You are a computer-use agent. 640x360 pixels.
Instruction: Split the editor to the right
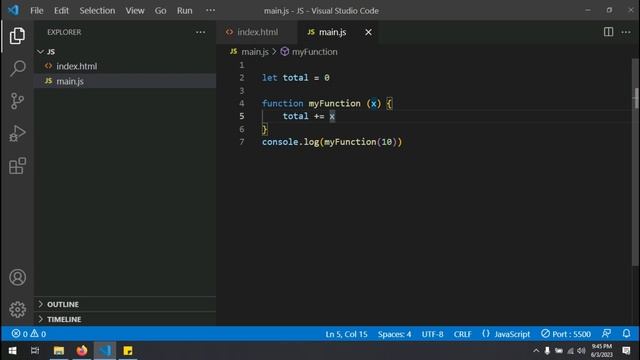pos(608,32)
